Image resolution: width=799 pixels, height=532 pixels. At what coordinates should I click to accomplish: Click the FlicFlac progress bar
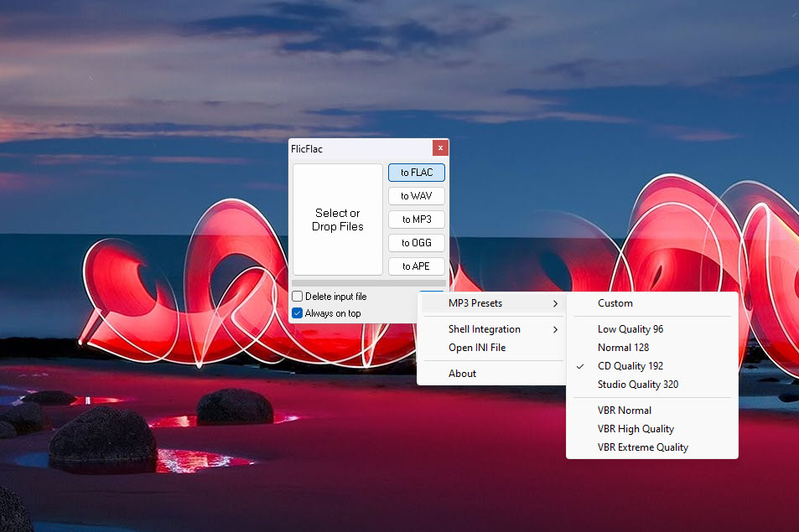pos(368,283)
